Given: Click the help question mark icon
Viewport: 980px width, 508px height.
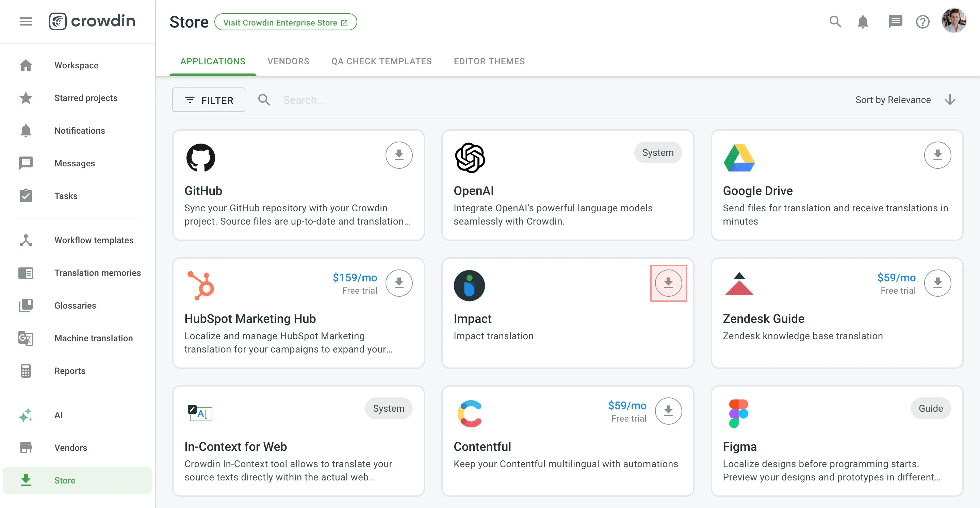Looking at the screenshot, I should [x=922, y=22].
